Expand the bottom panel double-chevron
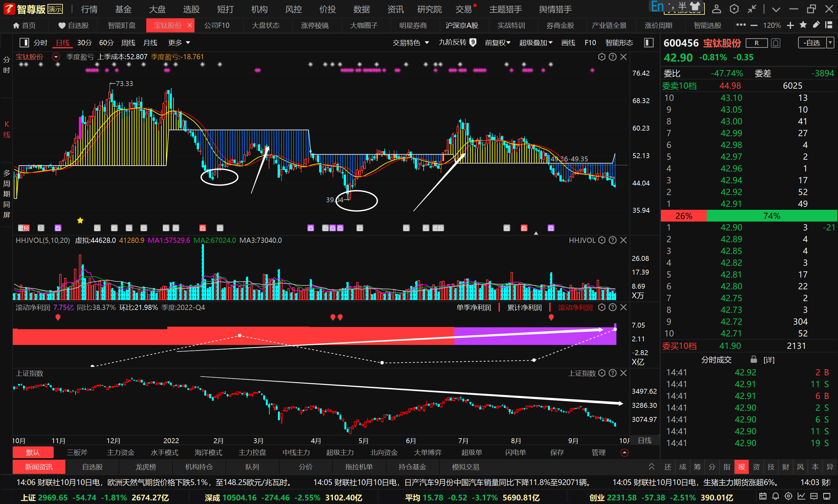 pyautogui.click(x=651, y=466)
